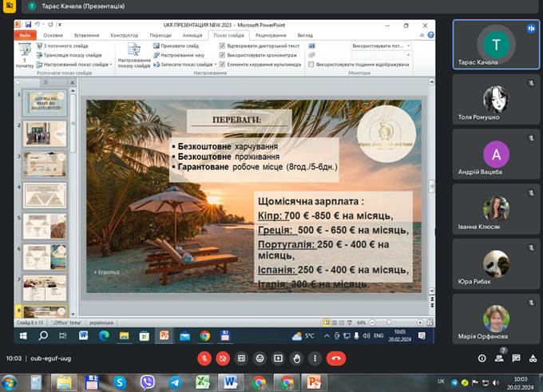The width and height of the screenshot is (543, 392).
Task: Switch to Переходи ribbon tab
Action: (x=161, y=35)
